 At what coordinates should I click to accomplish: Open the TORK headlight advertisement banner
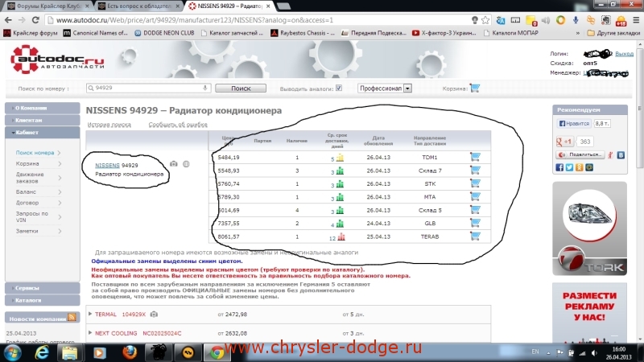coord(590,228)
